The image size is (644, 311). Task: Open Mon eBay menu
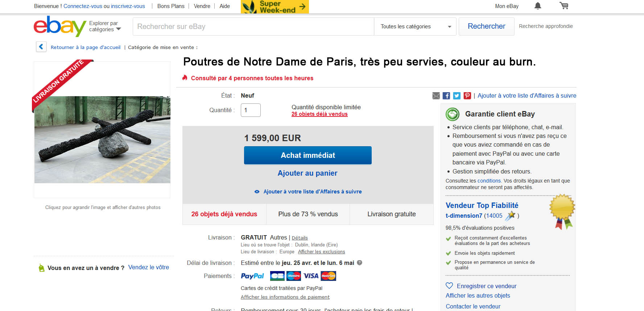click(x=507, y=6)
